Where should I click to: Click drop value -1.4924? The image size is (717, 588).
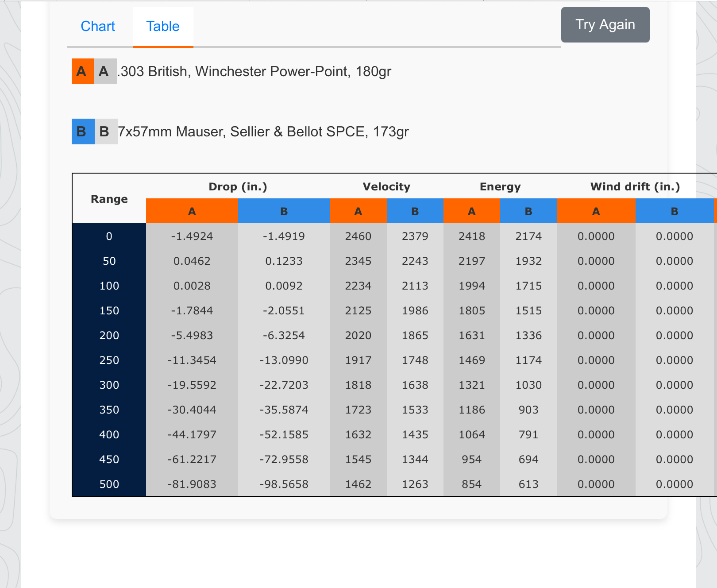click(x=192, y=236)
